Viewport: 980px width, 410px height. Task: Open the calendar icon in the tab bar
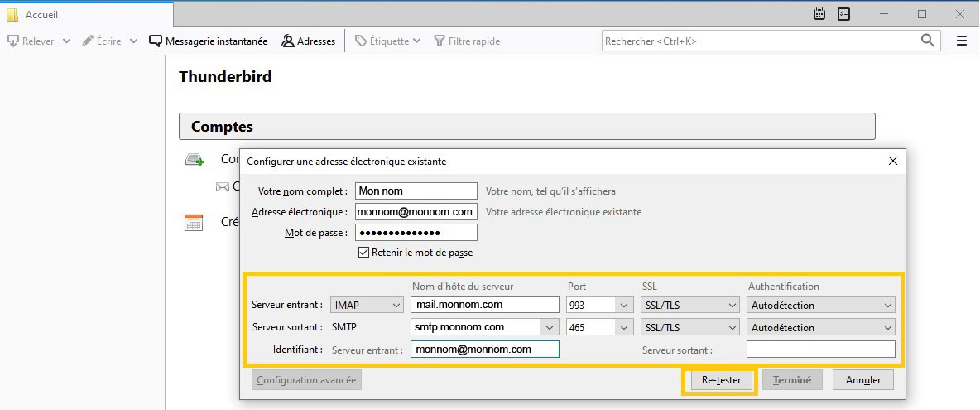(819, 14)
